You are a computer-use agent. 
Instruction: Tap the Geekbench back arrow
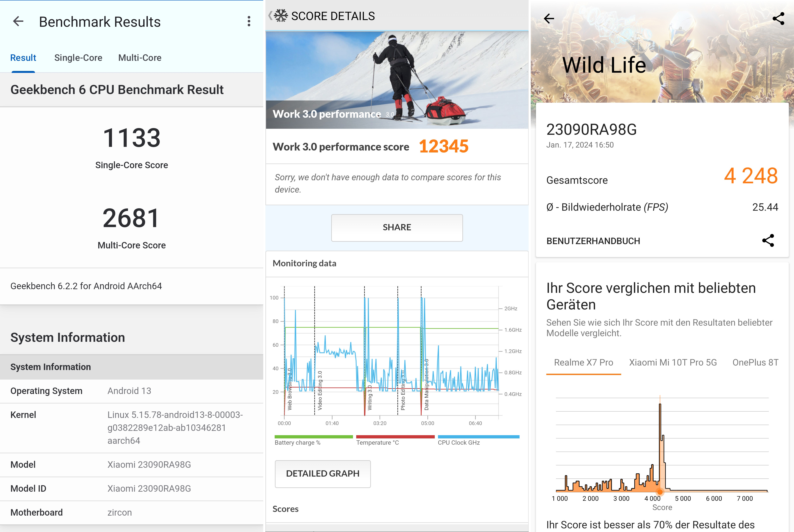18,22
